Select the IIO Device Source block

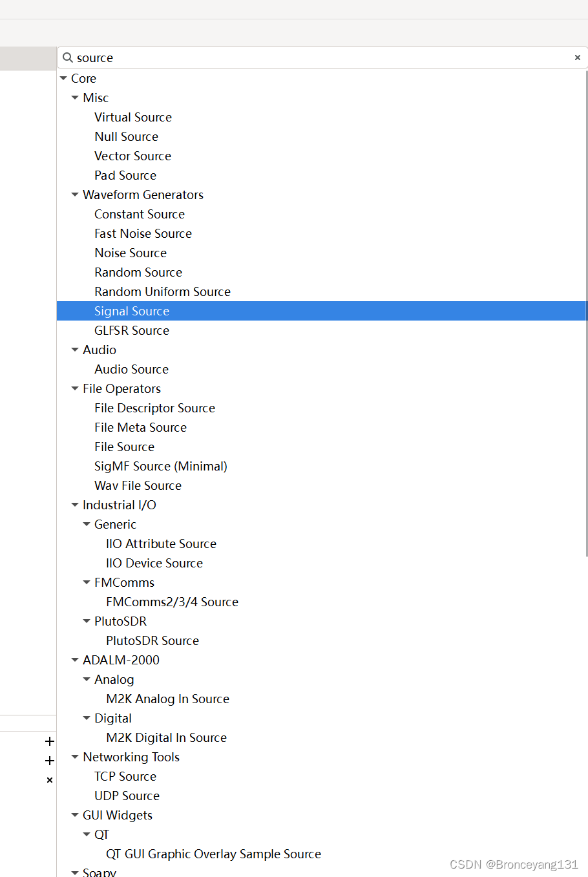(154, 563)
